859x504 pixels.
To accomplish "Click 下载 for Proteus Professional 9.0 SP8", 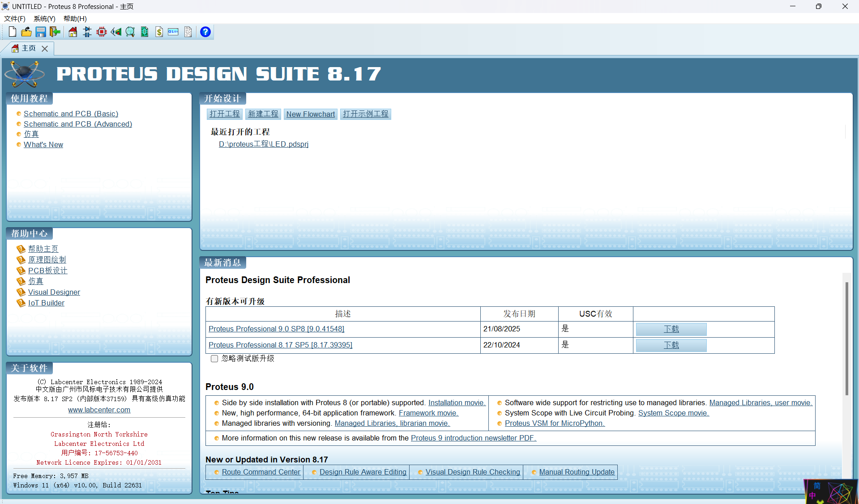I will (671, 329).
